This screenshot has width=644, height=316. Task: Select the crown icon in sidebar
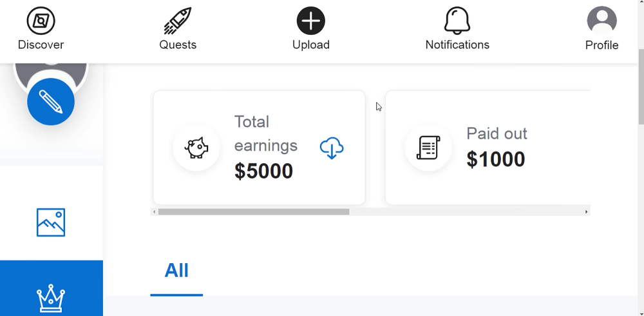[51, 298]
